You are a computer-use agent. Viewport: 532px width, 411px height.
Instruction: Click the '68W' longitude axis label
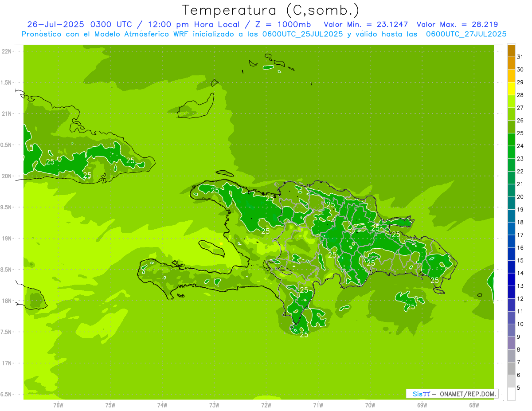pos(474,405)
